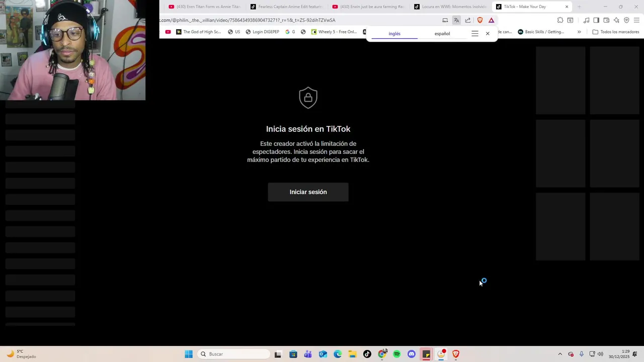Image resolution: width=644 pixels, height=362 pixels.
Task: Switch to Fearless Captain Anime Edit tab
Action: click(x=286, y=7)
